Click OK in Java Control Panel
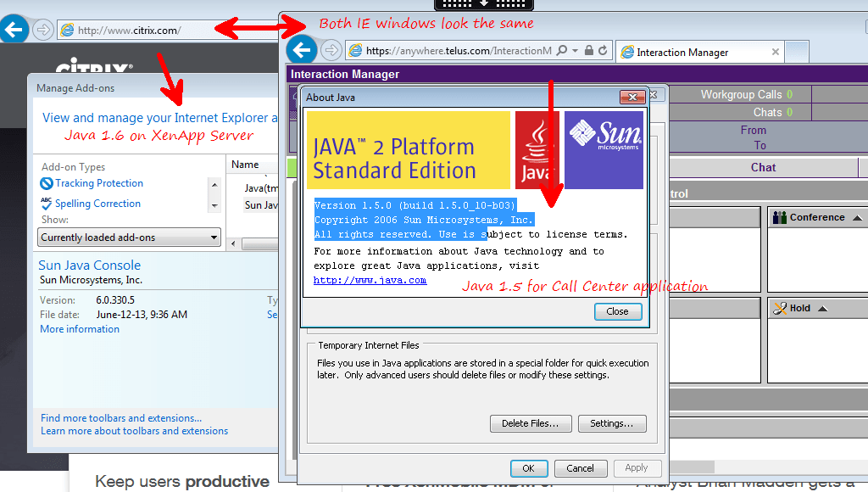 (529, 468)
